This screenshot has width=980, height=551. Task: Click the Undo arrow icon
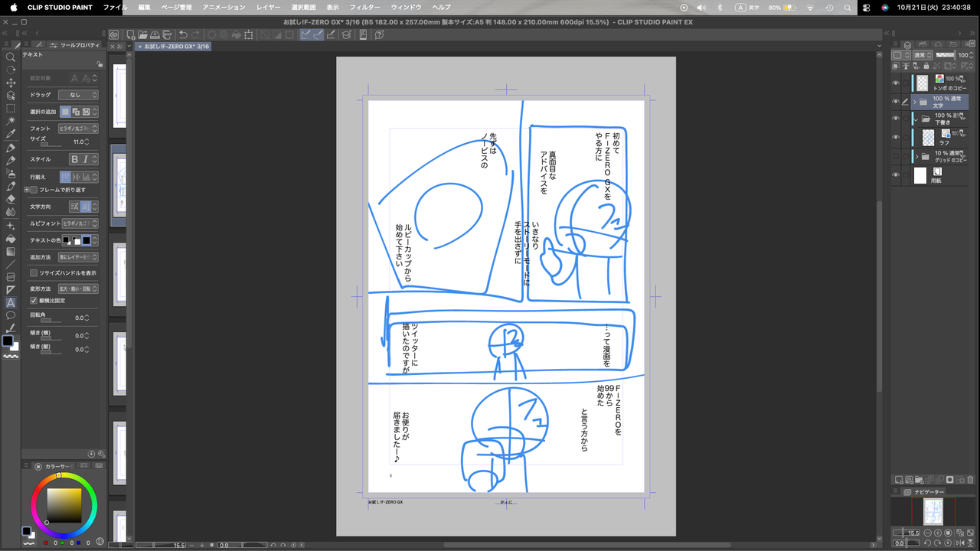(x=183, y=34)
